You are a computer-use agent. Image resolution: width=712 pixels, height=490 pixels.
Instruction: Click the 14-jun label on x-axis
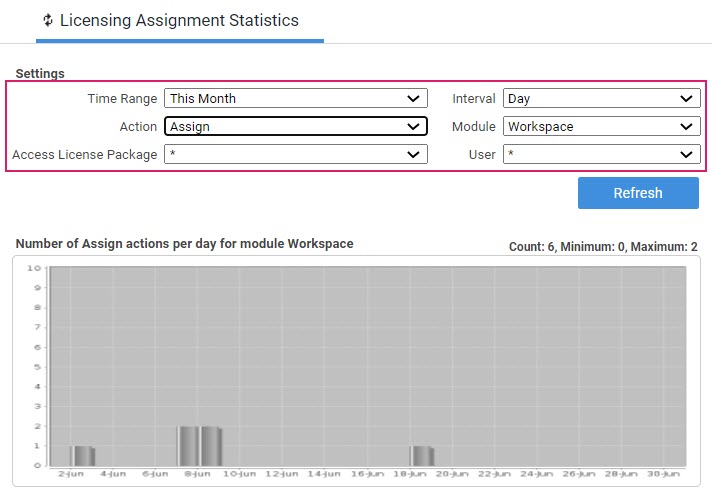click(x=324, y=474)
